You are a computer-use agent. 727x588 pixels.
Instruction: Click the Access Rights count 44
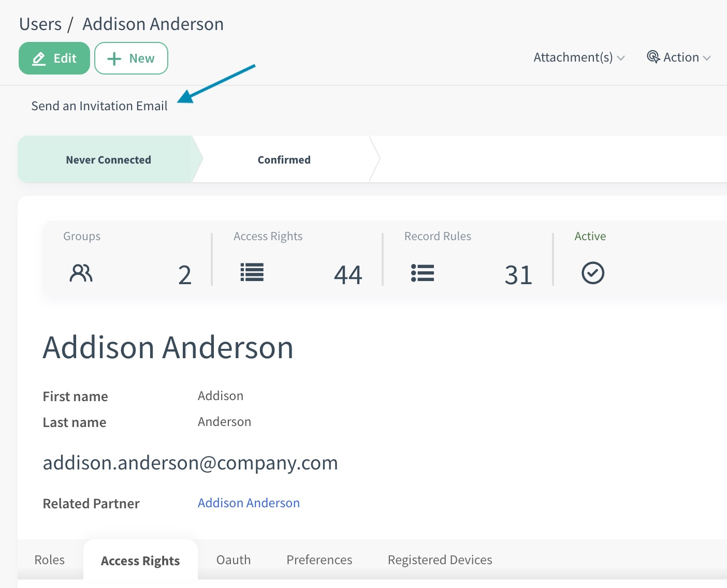click(347, 275)
